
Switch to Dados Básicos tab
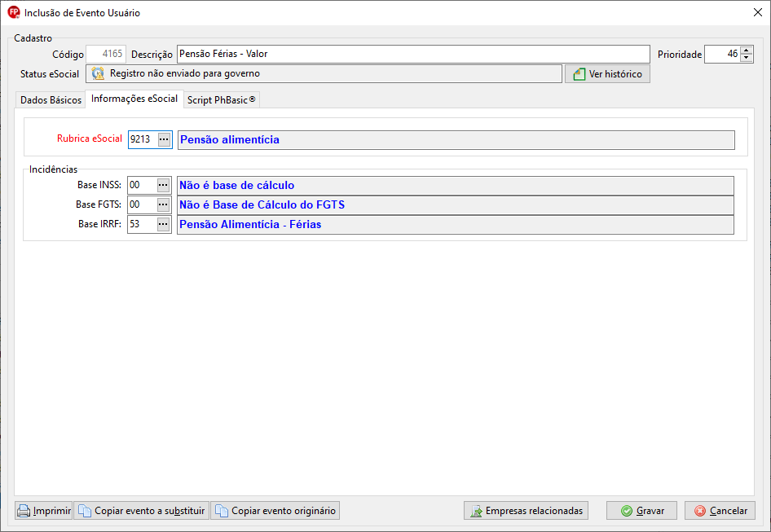pyautogui.click(x=51, y=100)
